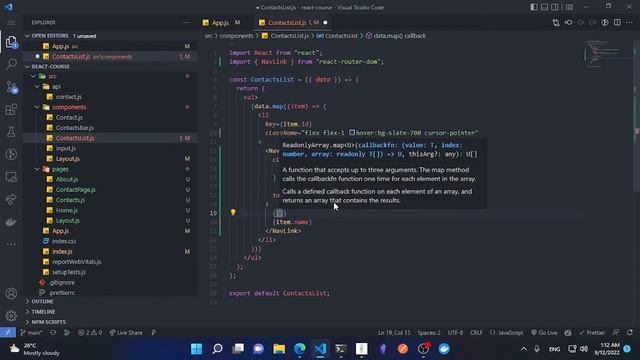Open the terminal app on taskbar
The height and width of the screenshot is (360, 640).
point(341,349)
